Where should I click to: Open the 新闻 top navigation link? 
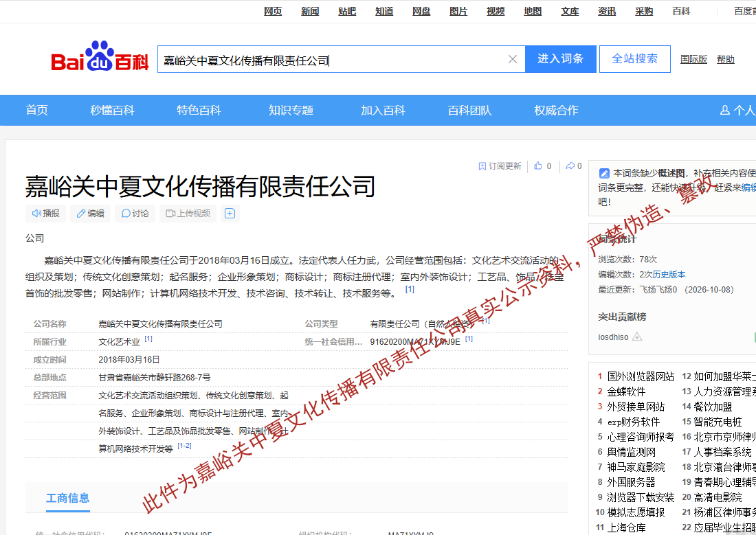[x=310, y=11]
